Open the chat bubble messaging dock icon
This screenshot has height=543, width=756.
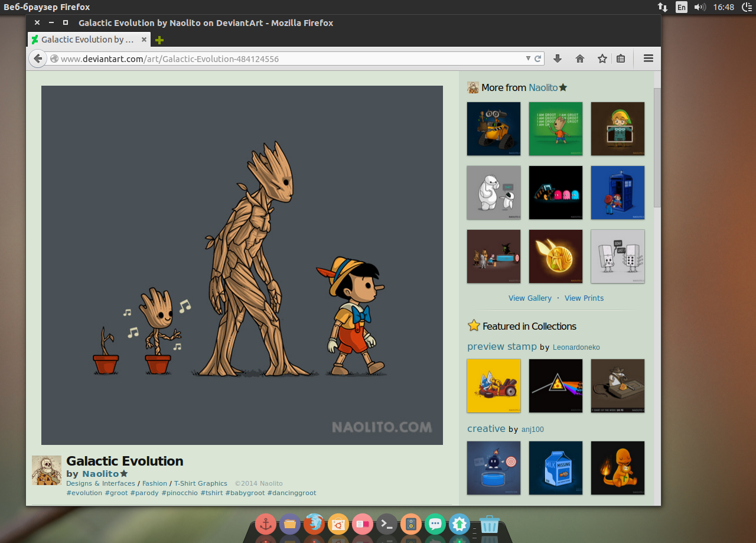435,524
